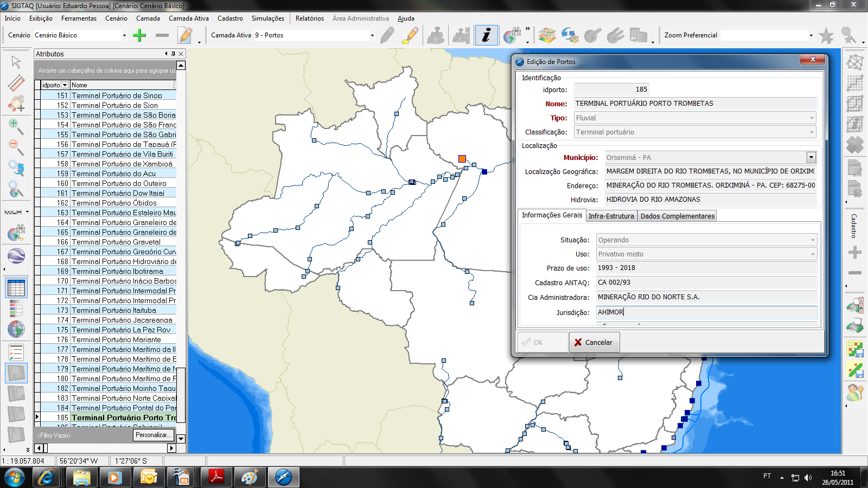Click the print with checklist icon
The image size is (868, 488).
click(855, 305)
